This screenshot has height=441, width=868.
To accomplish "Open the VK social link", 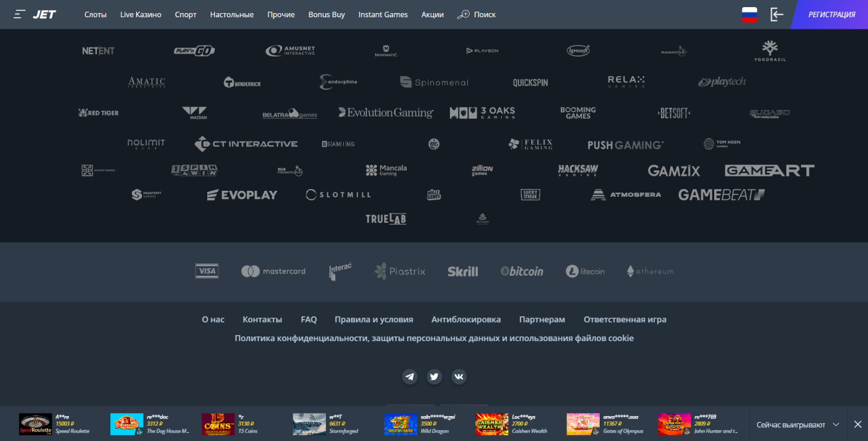I will click(459, 377).
